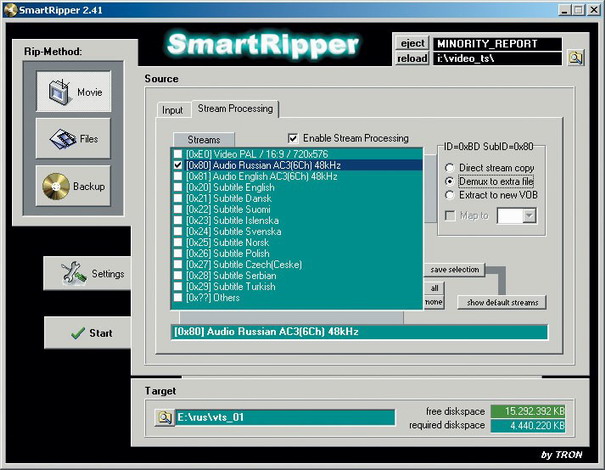Open the Stream Processing tab
Image resolution: width=605 pixels, height=470 pixels.
coord(233,109)
